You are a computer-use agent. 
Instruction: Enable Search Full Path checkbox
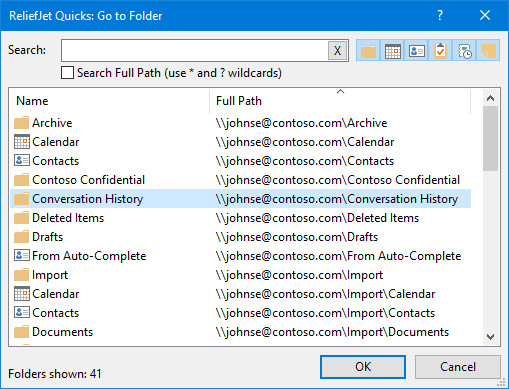click(x=67, y=73)
